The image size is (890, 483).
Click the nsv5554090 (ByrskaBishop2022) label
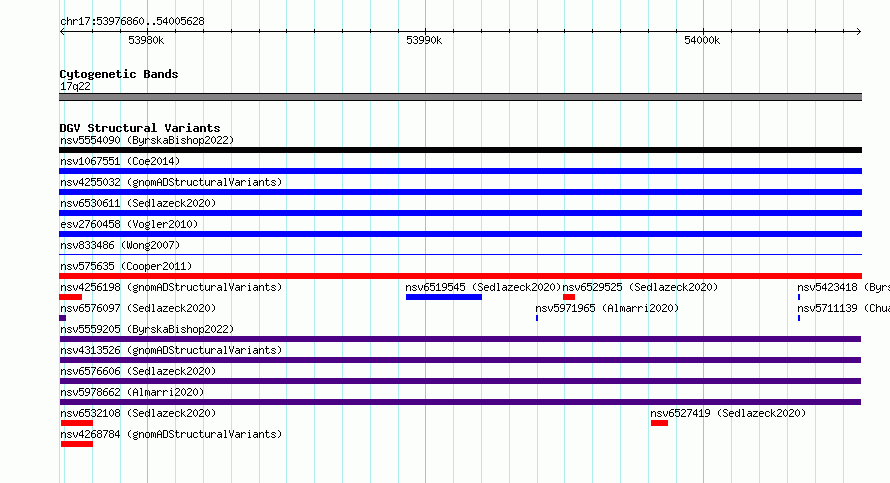pyautogui.click(x=147, y=140)
